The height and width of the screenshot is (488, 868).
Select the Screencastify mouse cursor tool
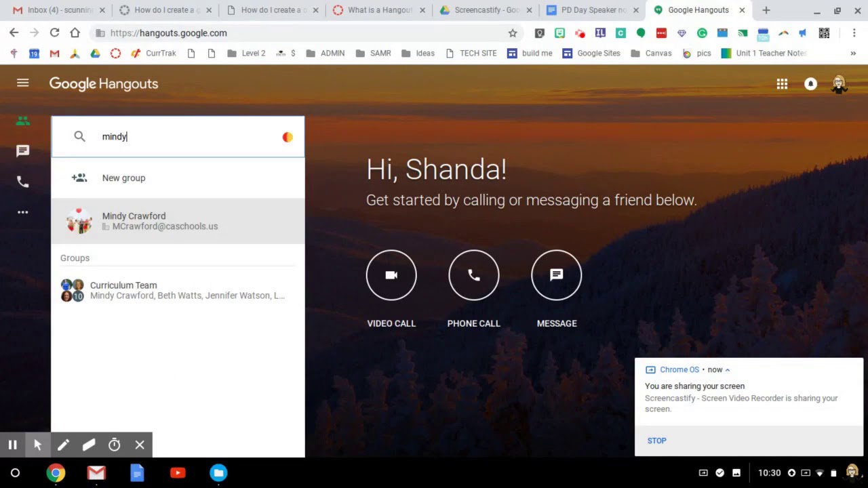(x=38, y=445)
